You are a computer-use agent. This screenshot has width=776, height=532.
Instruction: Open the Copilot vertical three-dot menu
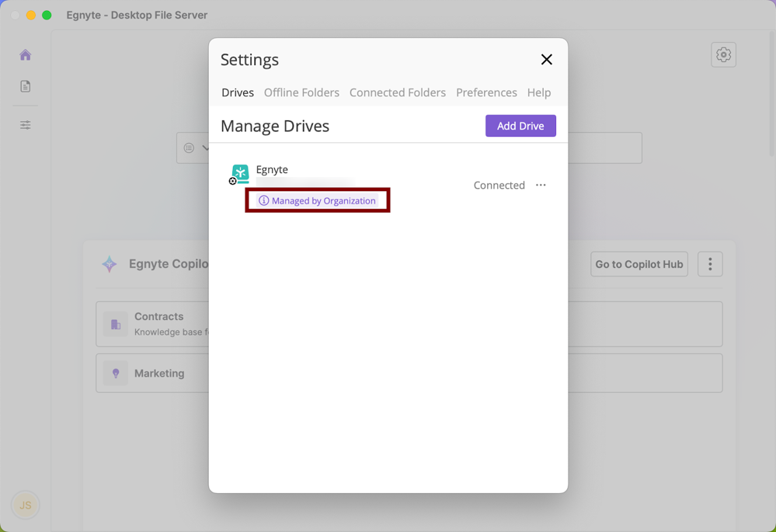coord(710,264)
